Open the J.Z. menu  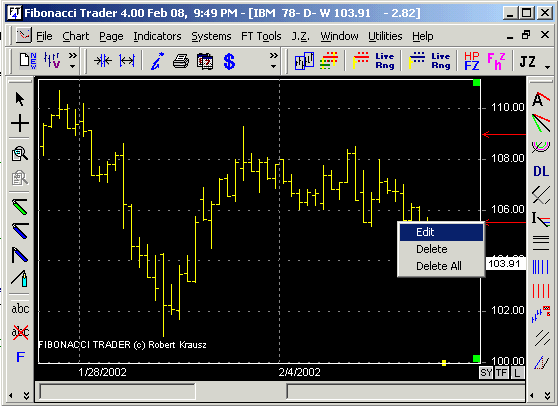pos(301,36)
